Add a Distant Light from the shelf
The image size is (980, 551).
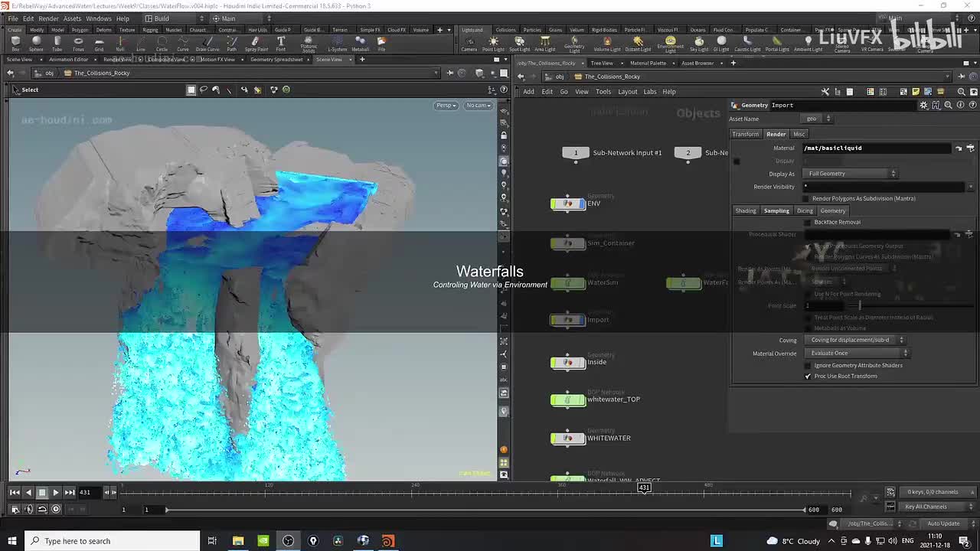(x=638, y=44)
